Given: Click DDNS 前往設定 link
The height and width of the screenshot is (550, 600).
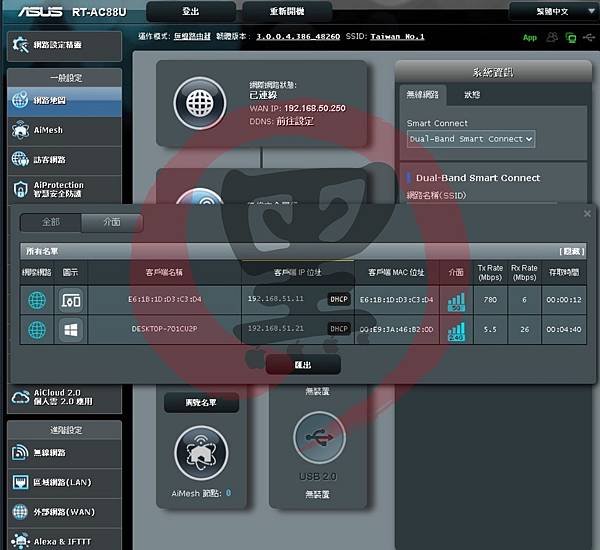Looking at the screenshot, I should [x=295, y=121].
